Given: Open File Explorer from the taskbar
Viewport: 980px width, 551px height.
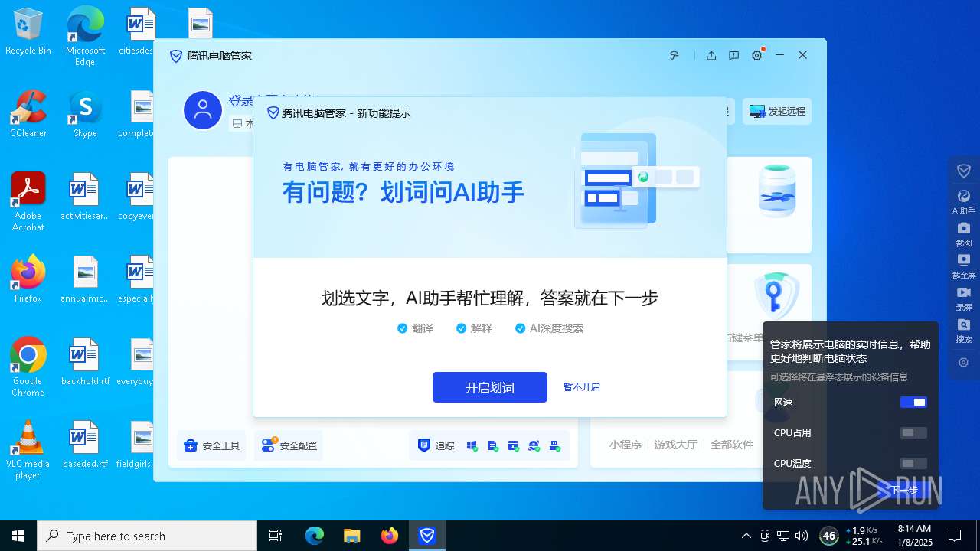Looking at the screenshot, I should pyautogui.click(x=352, y=536).
